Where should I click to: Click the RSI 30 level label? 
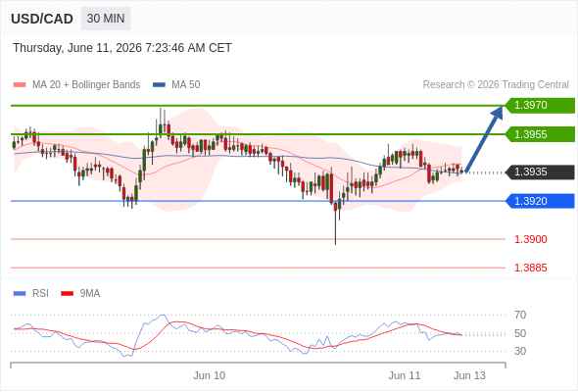coord(520,351)
